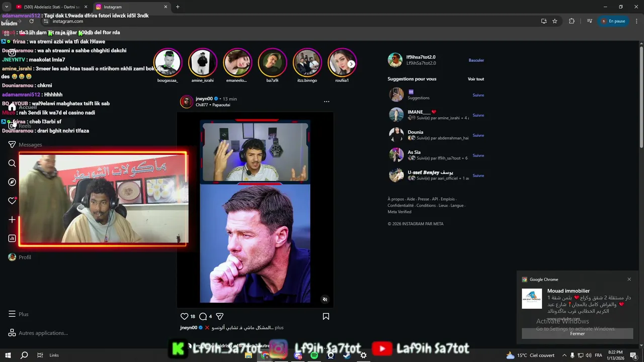644x362 pixels.
Task: Open Notifications heart icon in sidebar
Action: click(x=12, y=201)
